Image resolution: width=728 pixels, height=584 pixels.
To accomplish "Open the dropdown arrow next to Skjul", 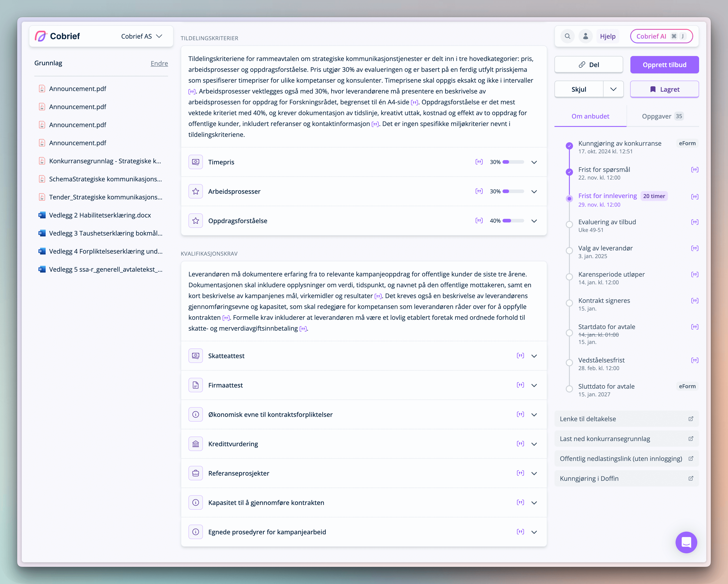I will 613,89.
